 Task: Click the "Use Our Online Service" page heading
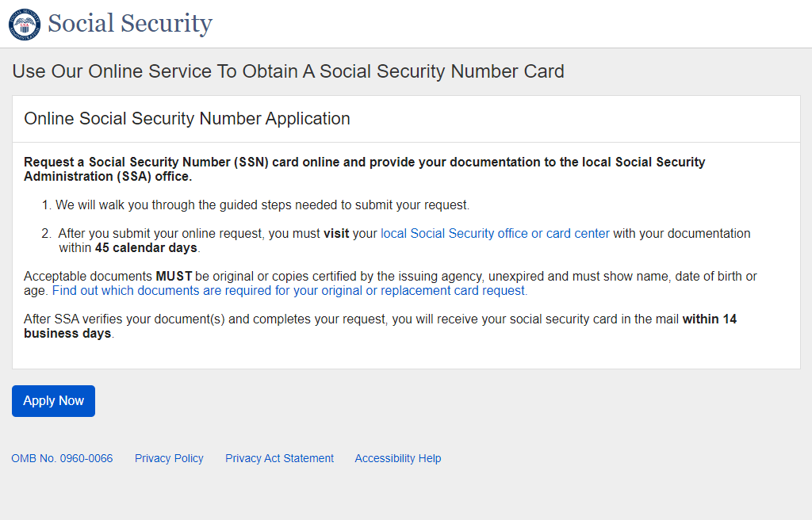[x=288, y=71]
